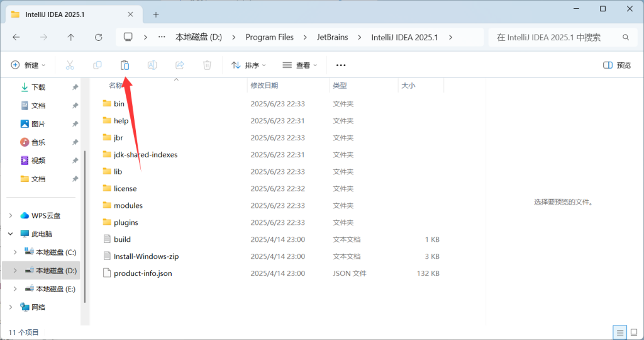The image size is (644, 340).
Task: Collapse the 此电脑 tree node
Action: pyautogui.click(x=11, y=234)
